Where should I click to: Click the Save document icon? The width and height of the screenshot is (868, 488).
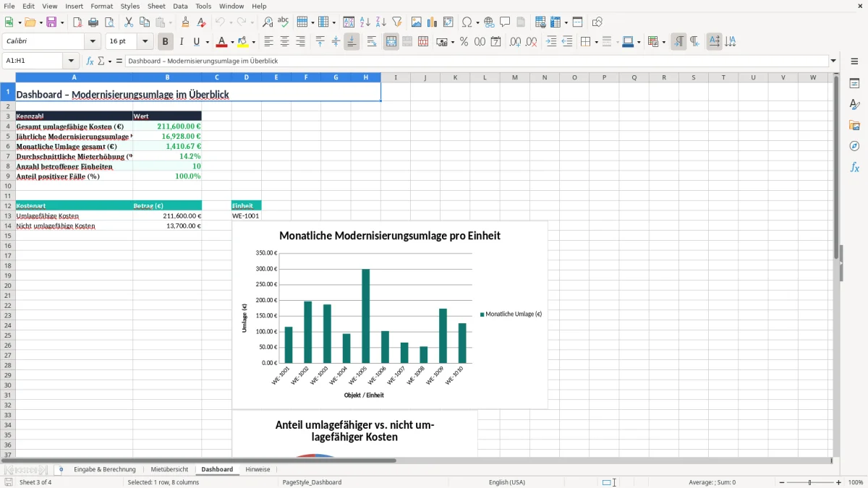pos(51,22)
